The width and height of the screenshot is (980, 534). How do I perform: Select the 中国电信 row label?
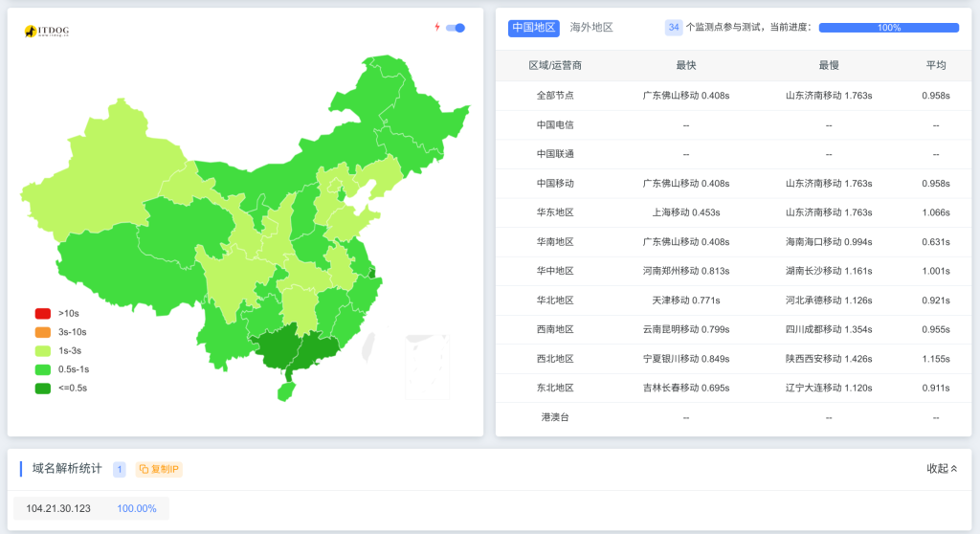(x=555, y=125)
